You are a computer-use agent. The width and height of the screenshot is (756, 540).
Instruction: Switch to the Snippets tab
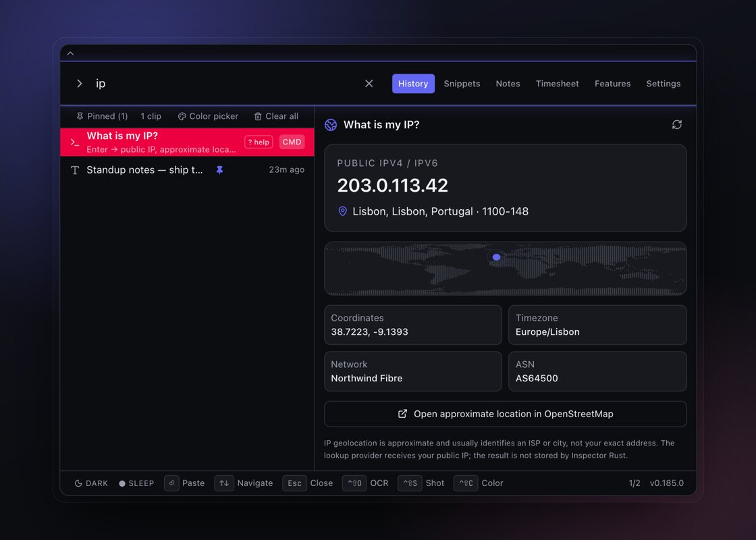point(462,84)
